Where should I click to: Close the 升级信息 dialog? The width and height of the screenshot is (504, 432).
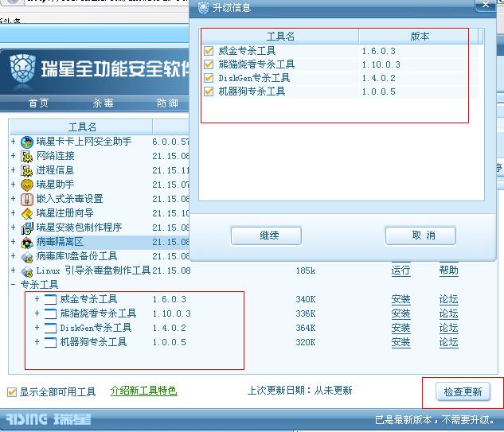pos(486,5)
